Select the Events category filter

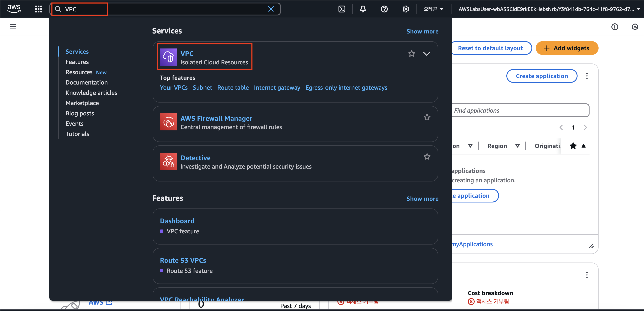[x=75, y=124]
